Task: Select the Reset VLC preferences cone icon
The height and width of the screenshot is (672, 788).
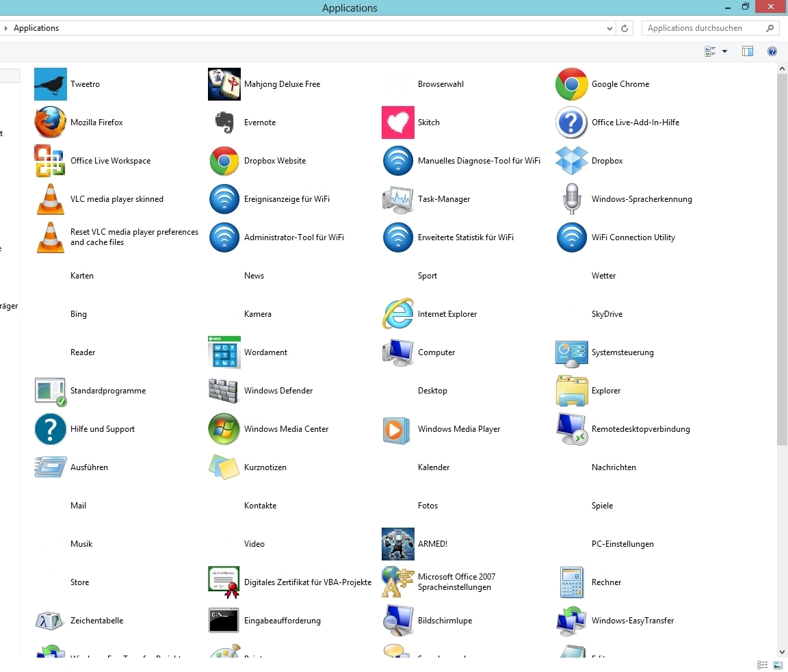Action: [x=50, y=237]
